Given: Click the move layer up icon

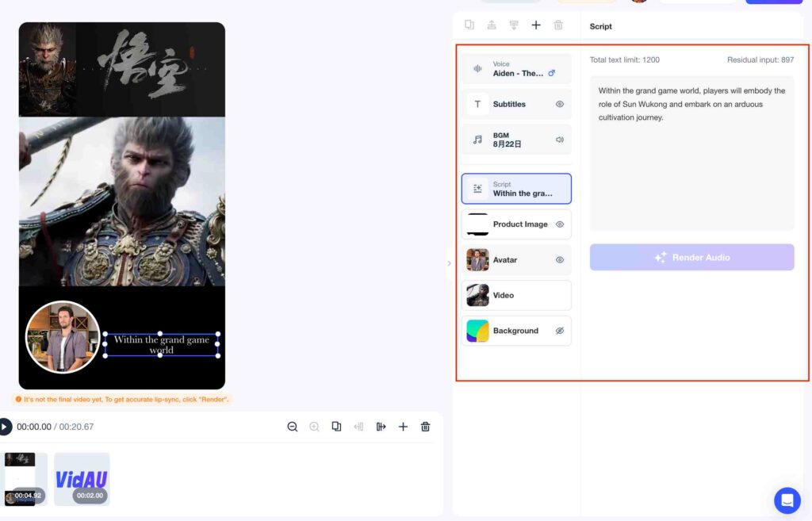Looking at the screenshot, I should [492, 25].
